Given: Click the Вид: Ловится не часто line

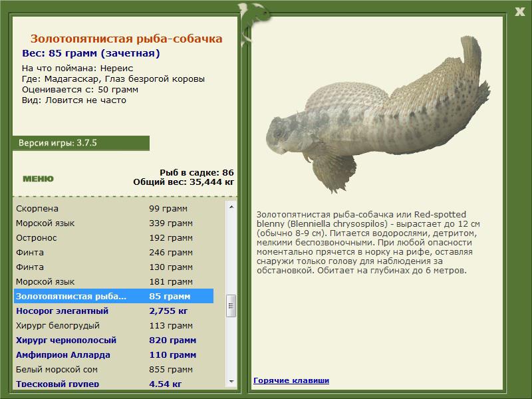Looking at the screenshot, I should 74,100.
